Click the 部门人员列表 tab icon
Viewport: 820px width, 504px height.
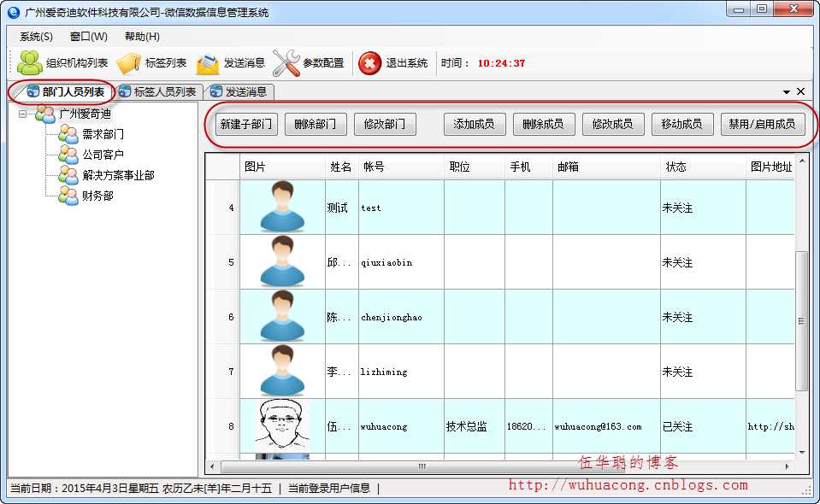click(33, 91)
